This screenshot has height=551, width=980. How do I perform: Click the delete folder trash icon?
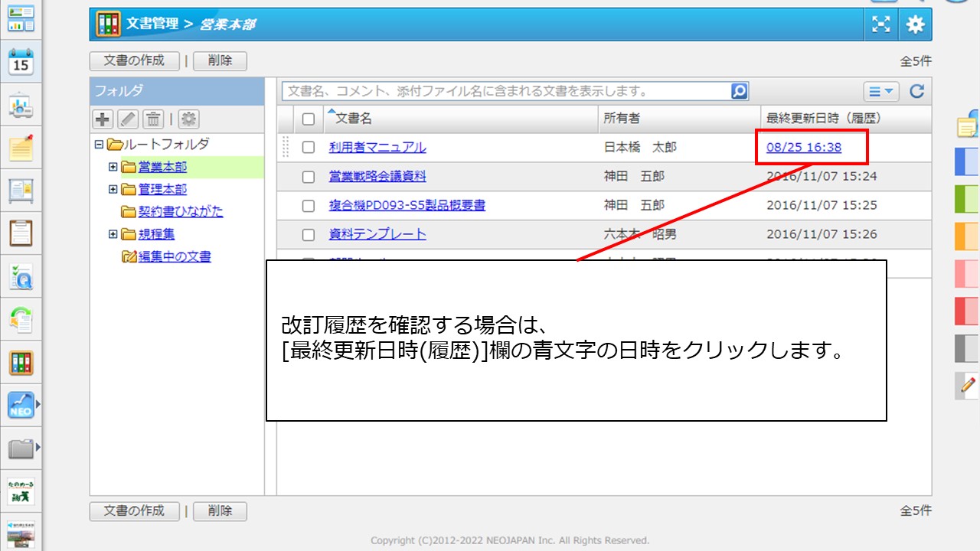click(x=153, y=119)
